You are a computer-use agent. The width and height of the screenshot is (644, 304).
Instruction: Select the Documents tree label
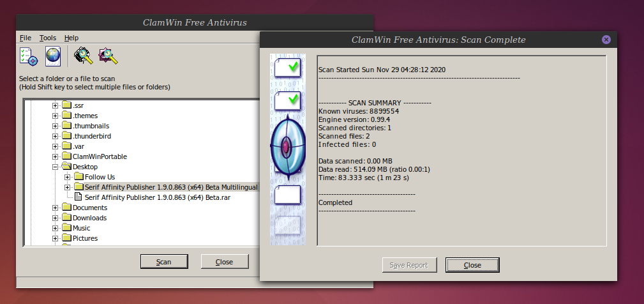pos(90,208)
